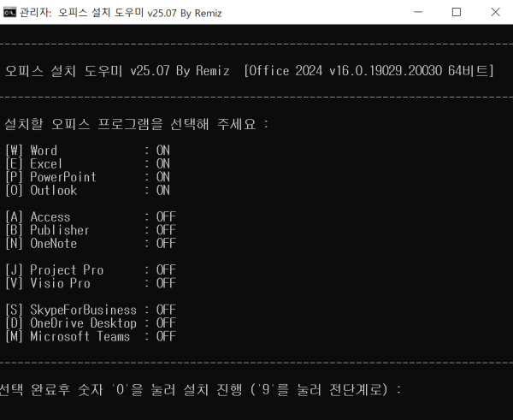Select the '[M] Microsoft Teams' row
513x420 pixels.
tap(91, 336)
